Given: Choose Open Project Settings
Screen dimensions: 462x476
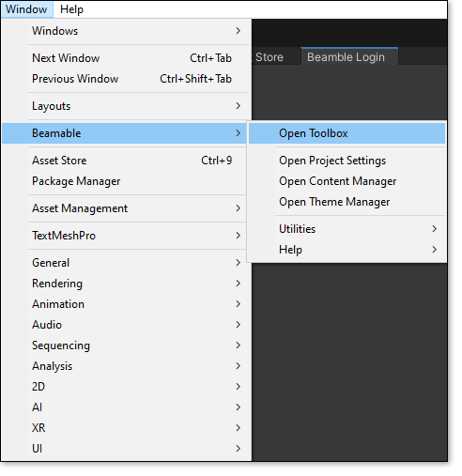Looking at the screenshot, I should tap(346, 161).
